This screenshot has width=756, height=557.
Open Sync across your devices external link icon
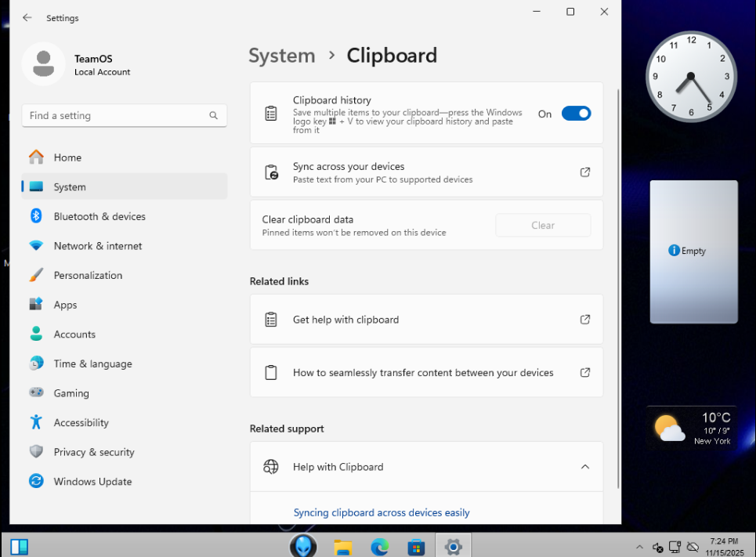(x=584, y=172)
